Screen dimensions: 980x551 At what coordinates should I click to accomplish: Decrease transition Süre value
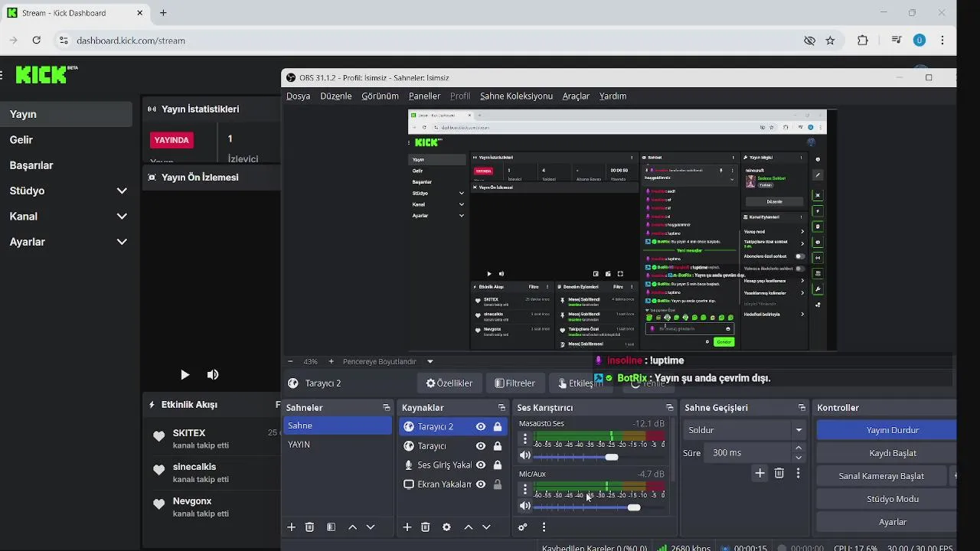click(x=799, y=458)
